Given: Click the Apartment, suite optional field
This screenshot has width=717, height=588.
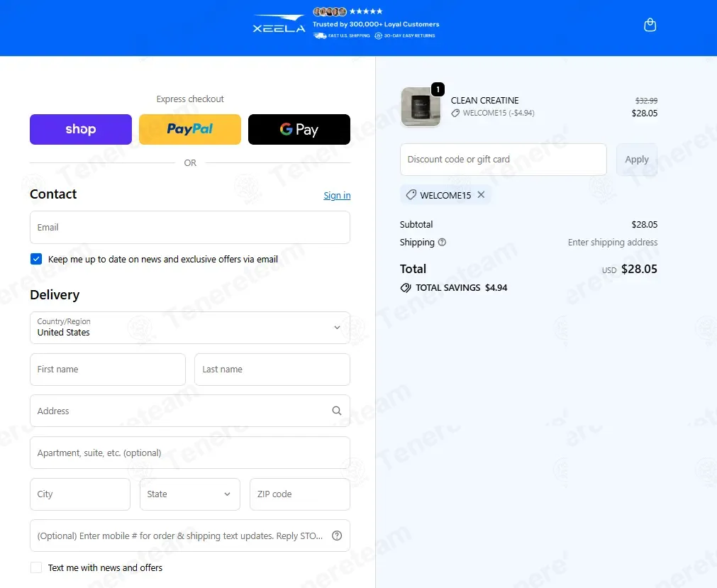Looking at the screenshot, I should tap(190, 453).
